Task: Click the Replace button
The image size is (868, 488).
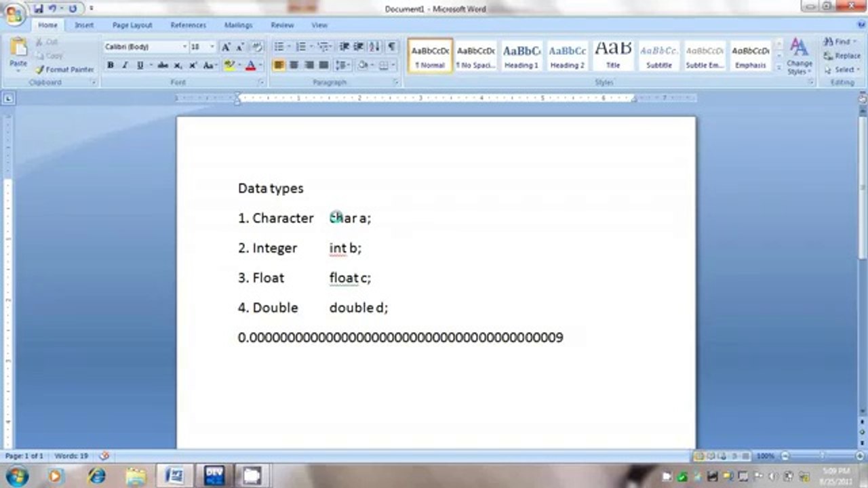Action: tap(842, 56)
